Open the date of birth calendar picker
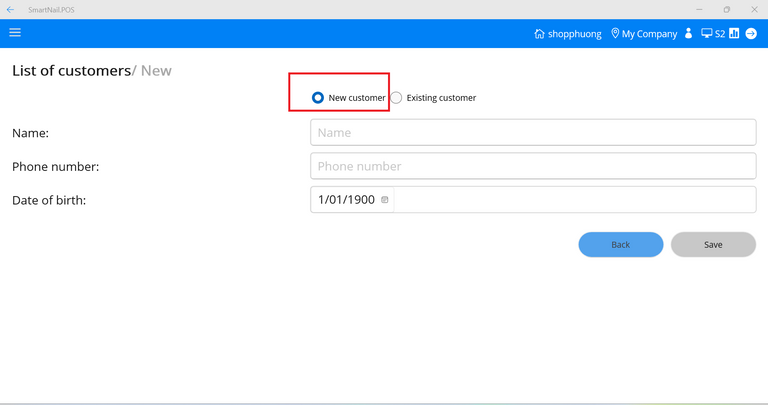Viewport: 768px width, 405px height. point(385,200)
